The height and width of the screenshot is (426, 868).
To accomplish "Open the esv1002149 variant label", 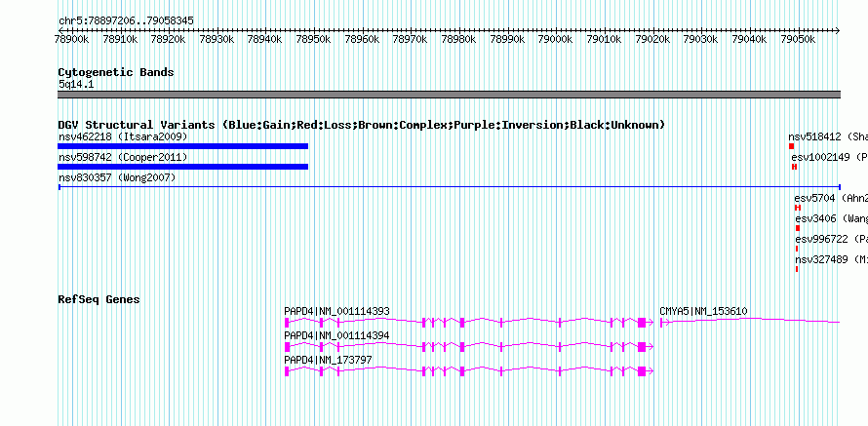I will tap(829, 157).
